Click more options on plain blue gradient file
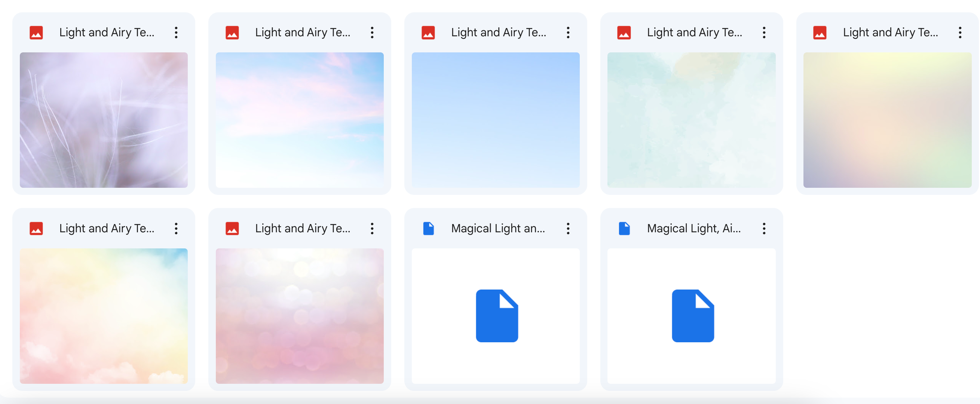This screenshot has width=980, height=404. tap(567, 33)
